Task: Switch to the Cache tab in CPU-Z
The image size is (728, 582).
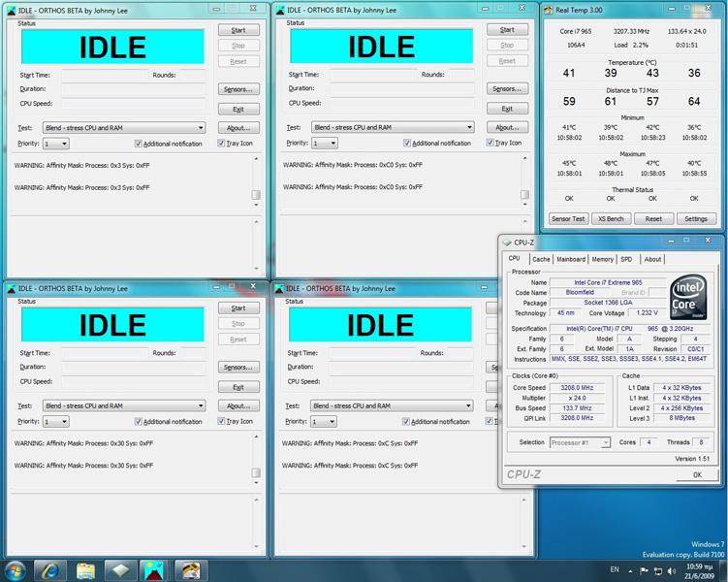Action: point(541,259)
